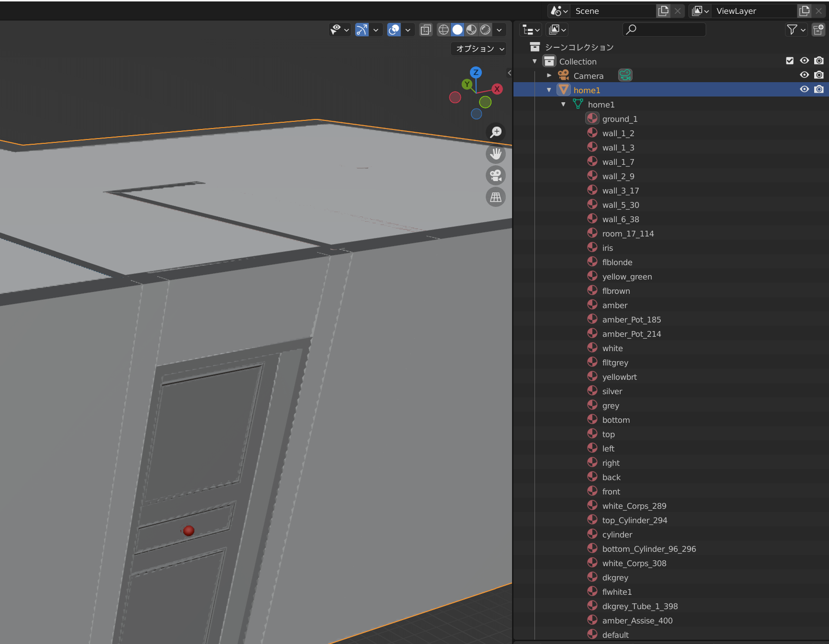The height and width of the screenshot is (644, 829).
Task: Select material preview shading mode
Action: 472,30
